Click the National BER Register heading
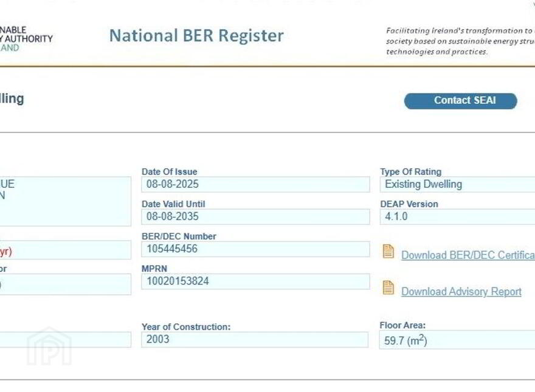The height and width of the screenshot is (392, 535). click(196, 35)
